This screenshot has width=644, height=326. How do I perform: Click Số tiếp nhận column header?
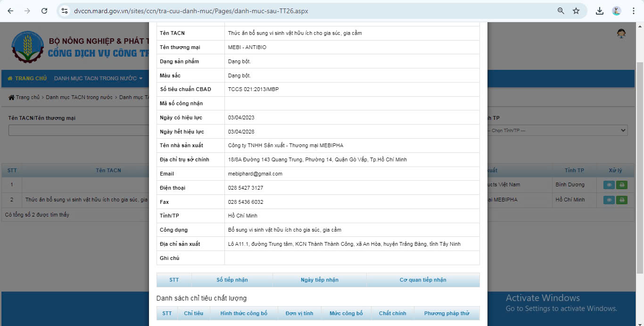click(x=232, y=280)
